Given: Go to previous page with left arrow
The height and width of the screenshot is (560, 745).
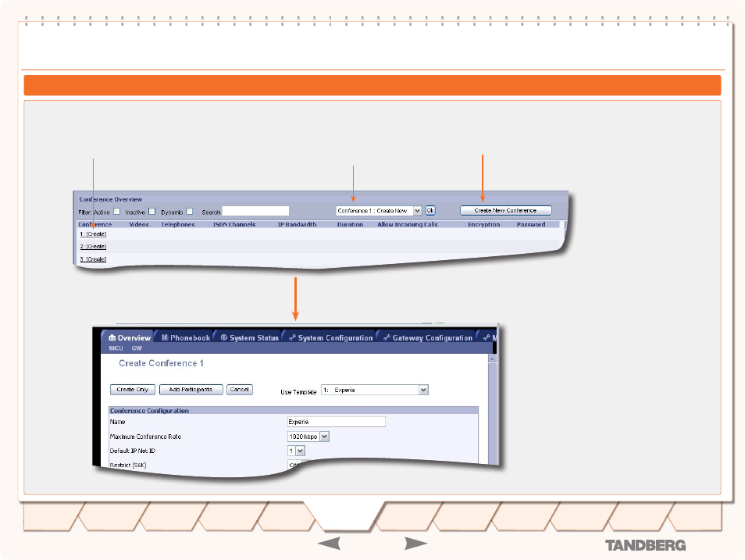Looking at the screenshot, I should 329,544.
